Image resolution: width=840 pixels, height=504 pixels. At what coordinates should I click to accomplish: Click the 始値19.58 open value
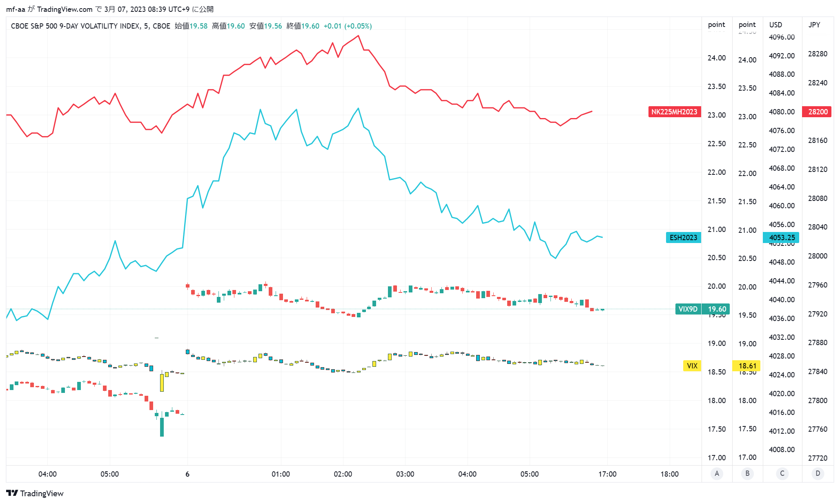[x=191, y=26]
